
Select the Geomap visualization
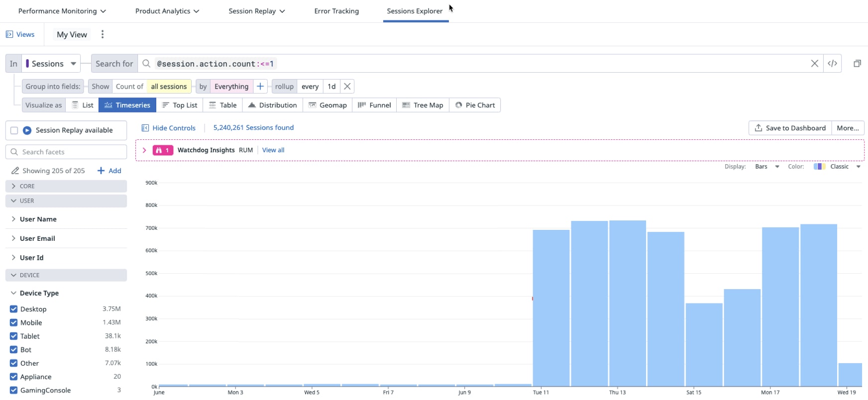click(x=327, y=105)
